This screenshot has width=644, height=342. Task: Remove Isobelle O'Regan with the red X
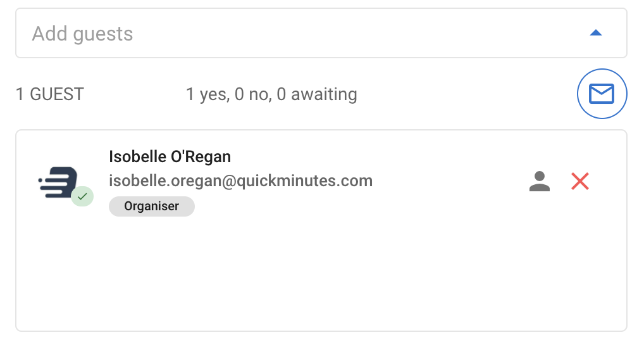tap(580, 181)
